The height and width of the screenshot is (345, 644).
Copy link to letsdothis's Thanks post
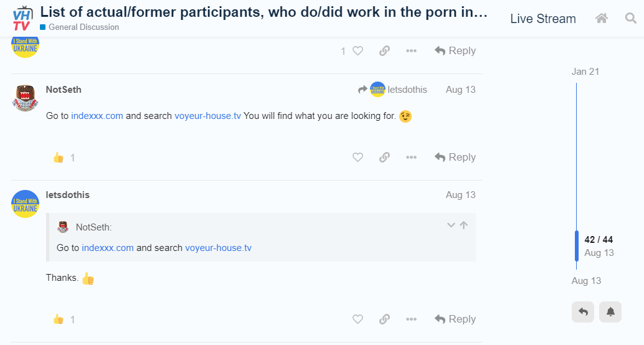384,319
